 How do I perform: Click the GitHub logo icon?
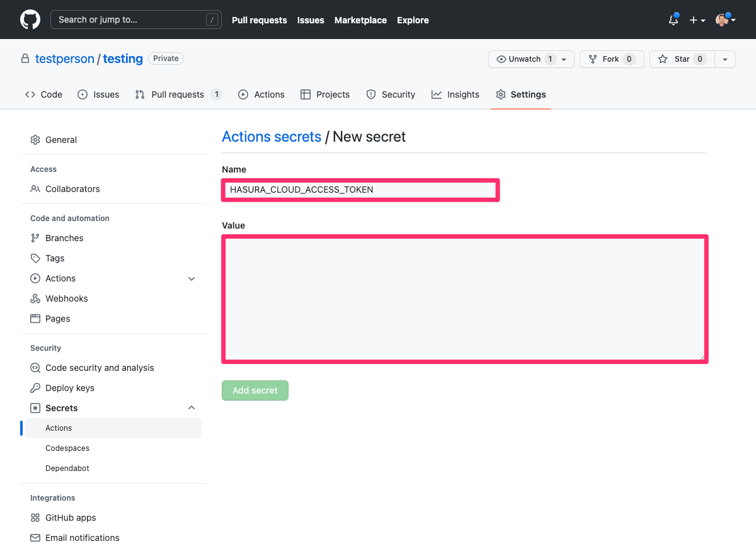click(30, 20)
